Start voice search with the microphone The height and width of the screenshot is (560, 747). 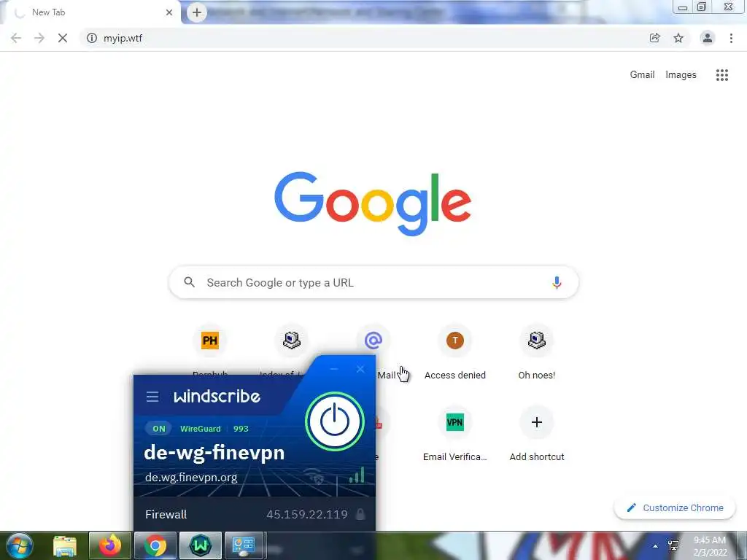pyautogui.click(x=557, y=282)
